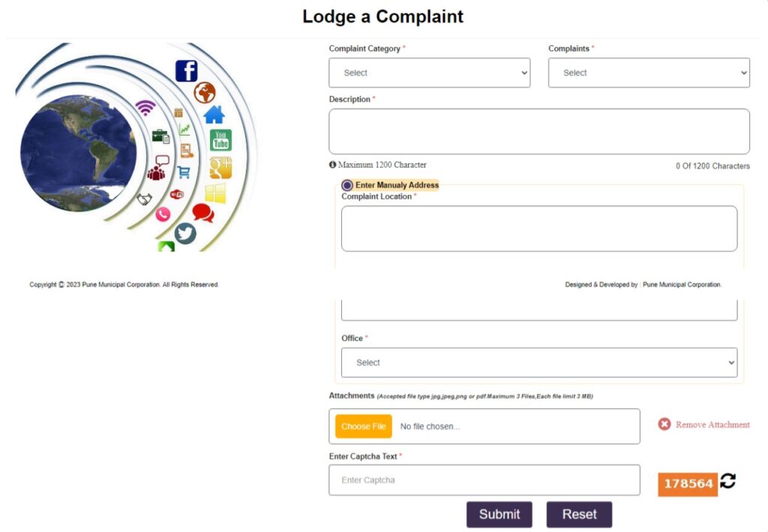Click the blue shopping cart icon

click(184, 172)
